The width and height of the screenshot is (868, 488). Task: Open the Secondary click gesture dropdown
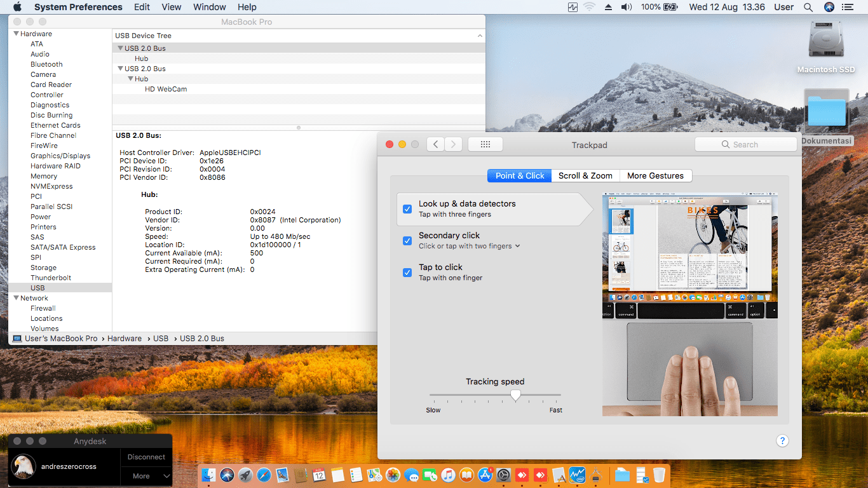(x=517, y=247)
